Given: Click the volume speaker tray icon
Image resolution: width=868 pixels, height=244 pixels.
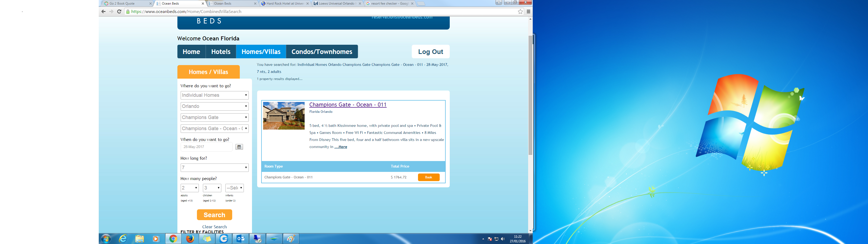Looking at the screenshot, I should click(503, 239).
